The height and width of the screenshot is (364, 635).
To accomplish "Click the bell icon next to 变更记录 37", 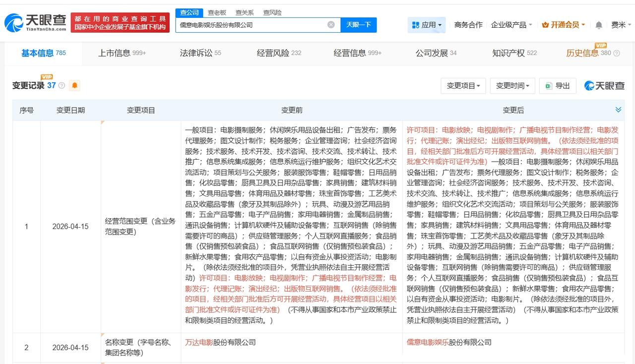I will point(74,85).
